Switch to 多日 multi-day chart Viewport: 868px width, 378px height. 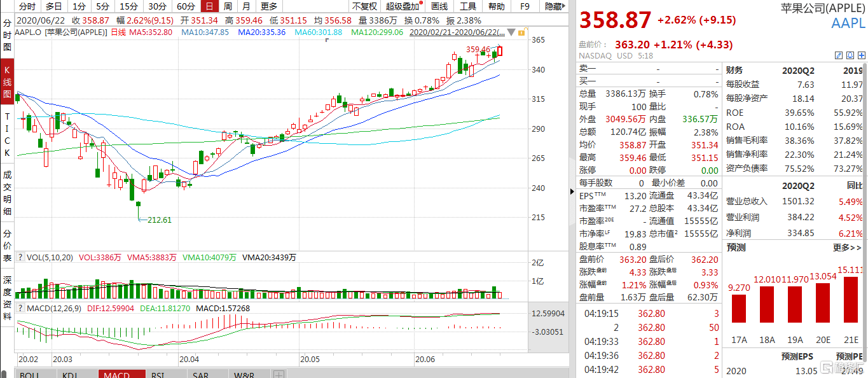point(53,6)
